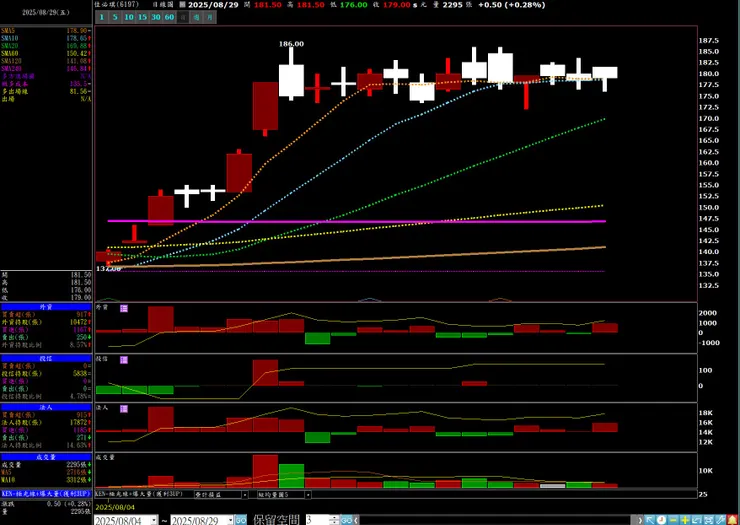740x525 pixels.
Task: Select the arrow pointer tool icon
Action: [x=650, y=520]
